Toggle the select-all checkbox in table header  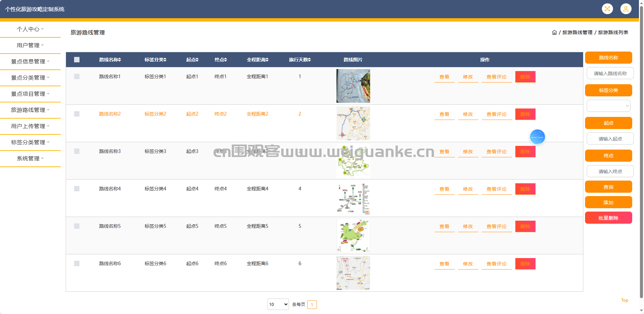pyautogui.click(x=77, y=60)
